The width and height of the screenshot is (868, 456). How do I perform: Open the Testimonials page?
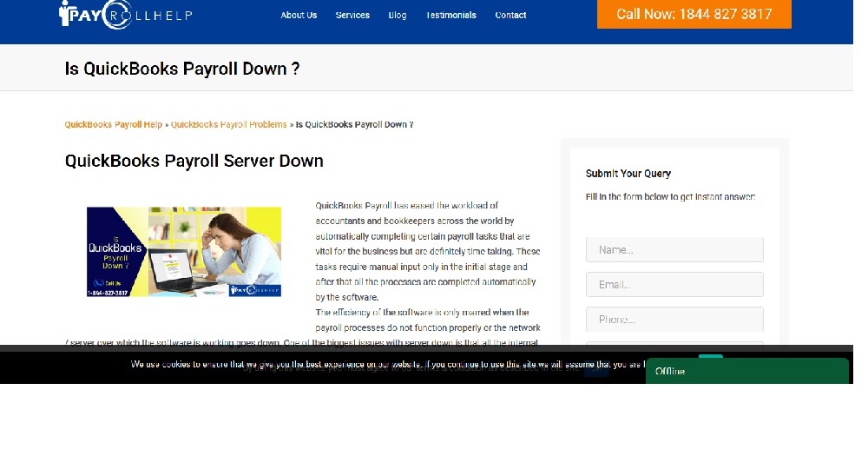(450, 15)
